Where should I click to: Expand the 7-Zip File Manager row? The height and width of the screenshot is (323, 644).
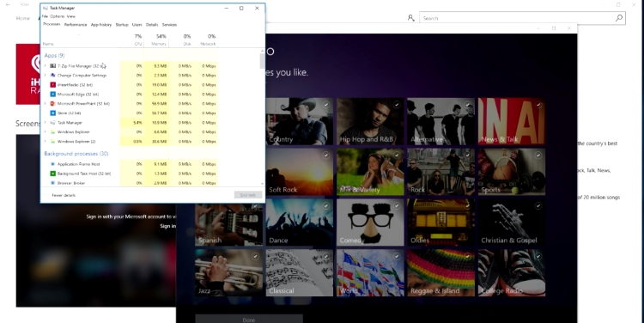(46, 66)
